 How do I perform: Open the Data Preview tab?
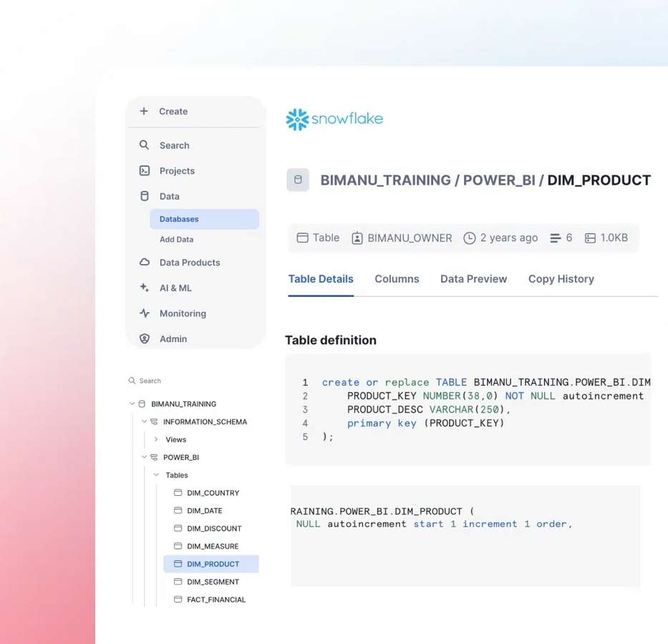pyautogui.click(x=473, y=279)
